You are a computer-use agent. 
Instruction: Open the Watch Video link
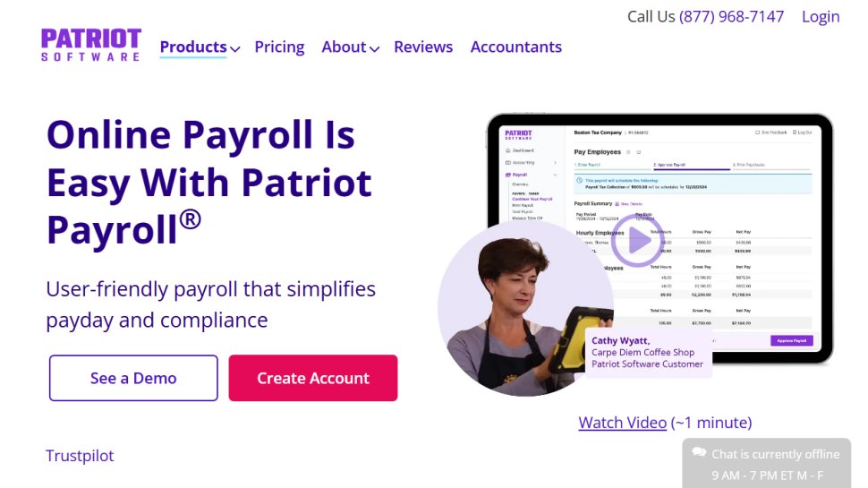622,423
